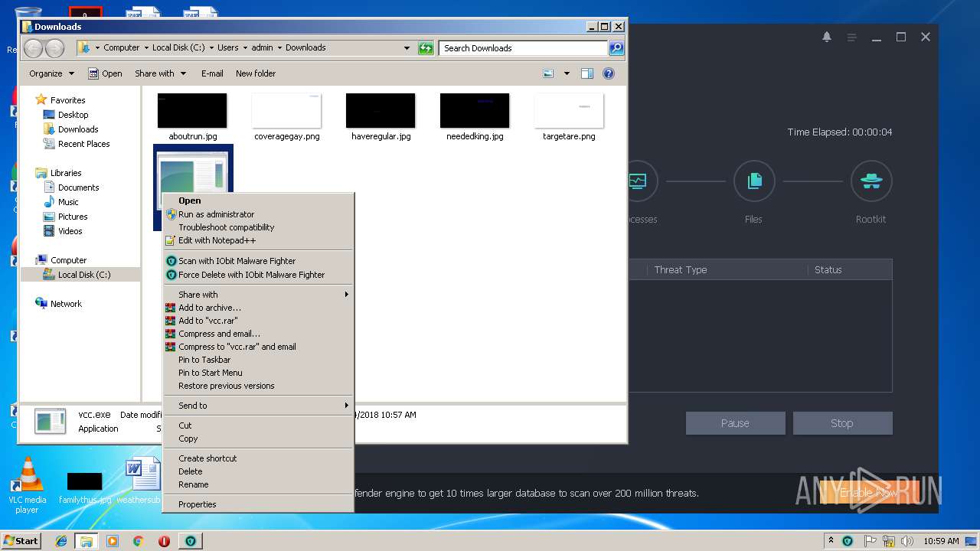Click the Pause scan button
Screen dimensions: 980x551
(x=735, y=423)
